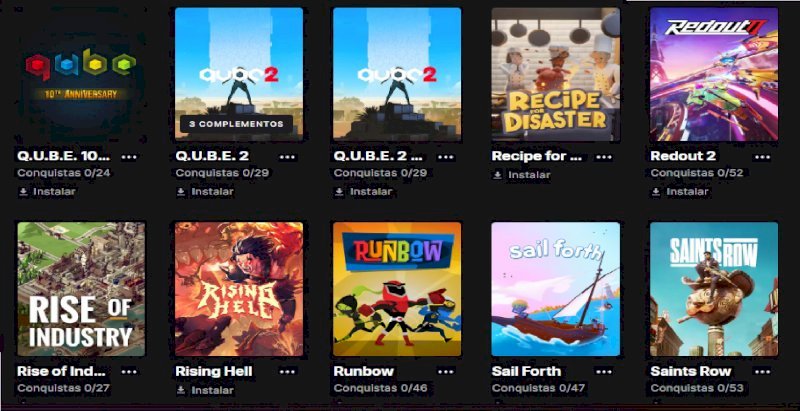This screenshot has height=411, width=800.
Task: Install Recipe for Disaster
Action: pyautogui.click(x=521, y=175)
